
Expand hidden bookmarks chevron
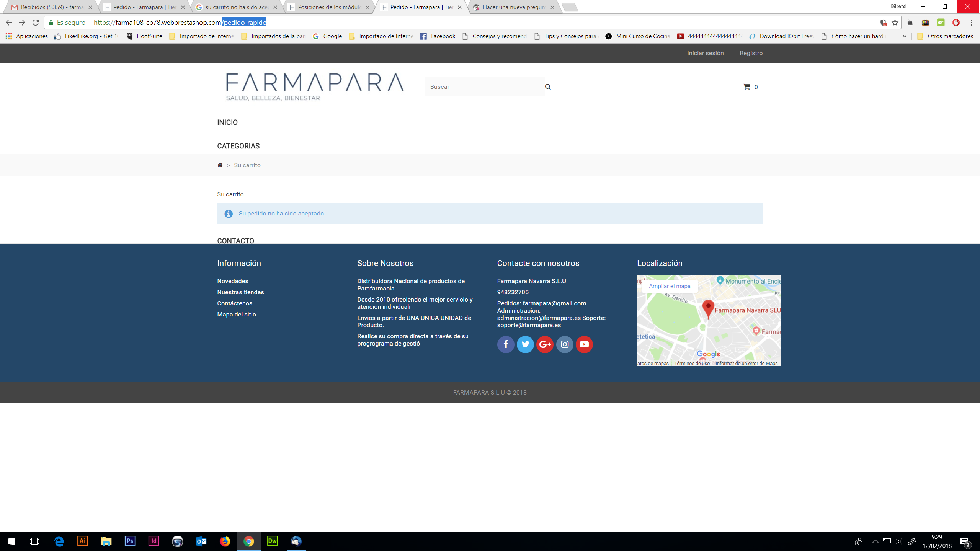[904, 36]
